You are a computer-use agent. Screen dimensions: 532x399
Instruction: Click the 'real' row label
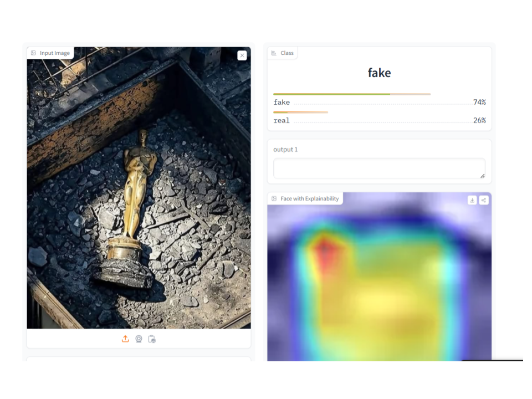coord(282,120)
